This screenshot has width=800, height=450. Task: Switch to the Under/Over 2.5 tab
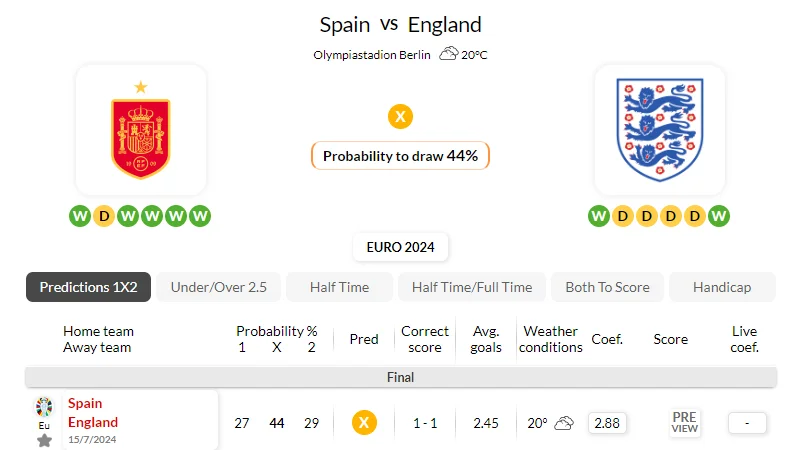pos(218,287)
